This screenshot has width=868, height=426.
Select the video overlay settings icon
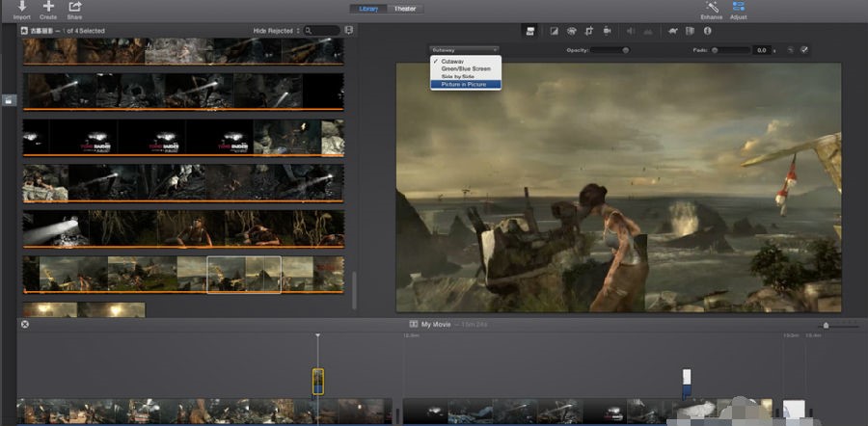pos(530,31)
